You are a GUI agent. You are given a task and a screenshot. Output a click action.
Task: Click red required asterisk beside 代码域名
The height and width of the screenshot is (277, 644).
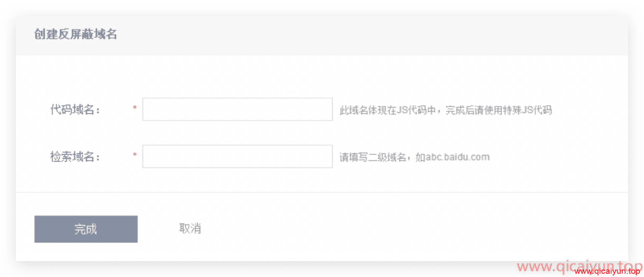click(135, 108)
